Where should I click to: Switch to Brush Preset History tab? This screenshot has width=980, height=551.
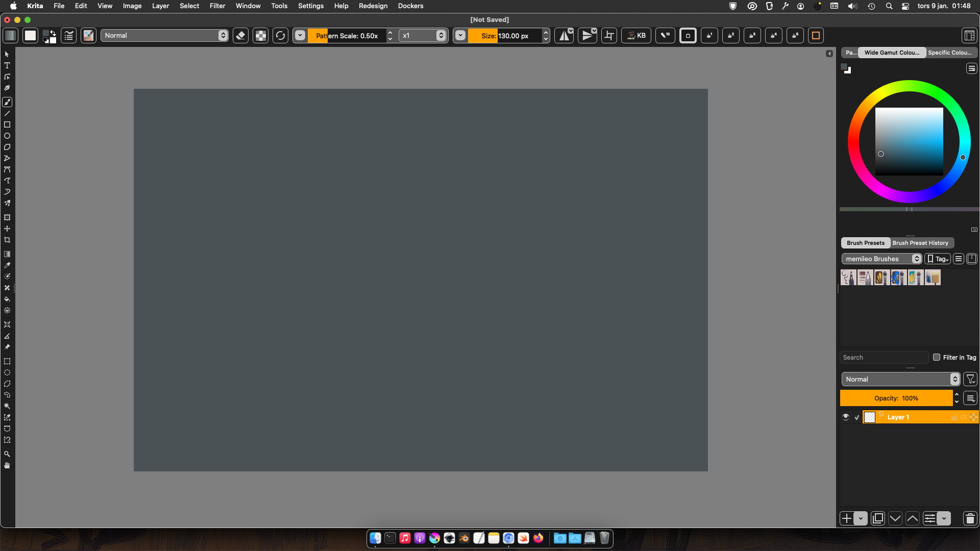pyautogui.click(x=920, y=243)
